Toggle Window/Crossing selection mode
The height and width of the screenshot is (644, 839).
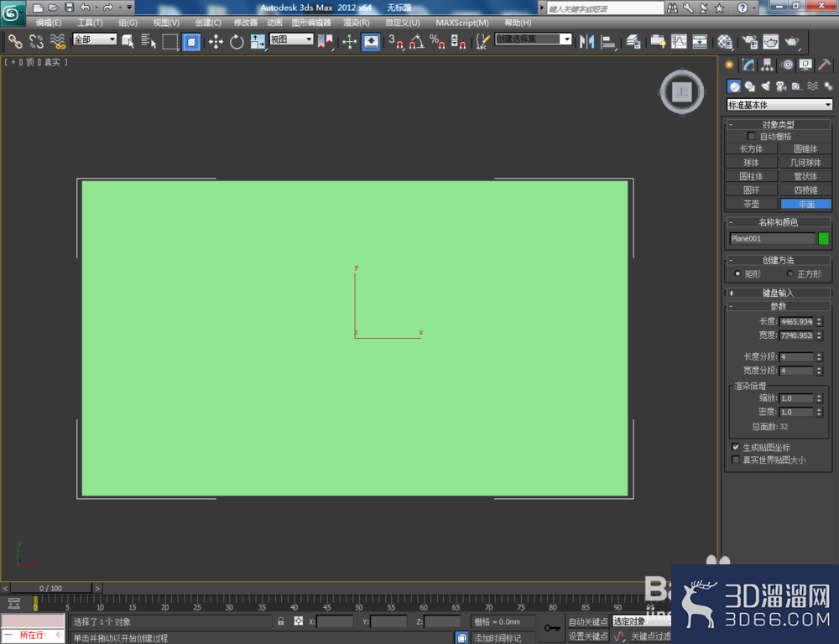point(191,41)
